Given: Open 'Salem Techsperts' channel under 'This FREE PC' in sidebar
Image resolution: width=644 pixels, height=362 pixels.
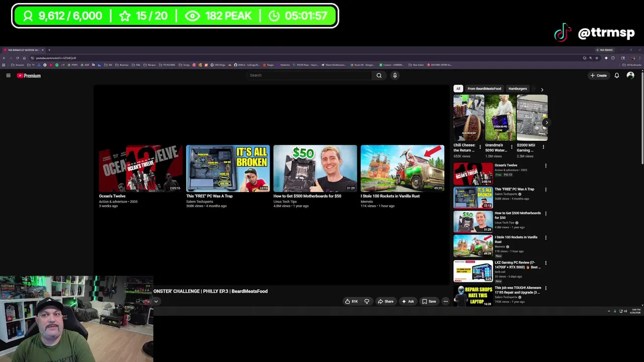Looking at the screenshot, I should pyautogui.click(x=506, y=194).
